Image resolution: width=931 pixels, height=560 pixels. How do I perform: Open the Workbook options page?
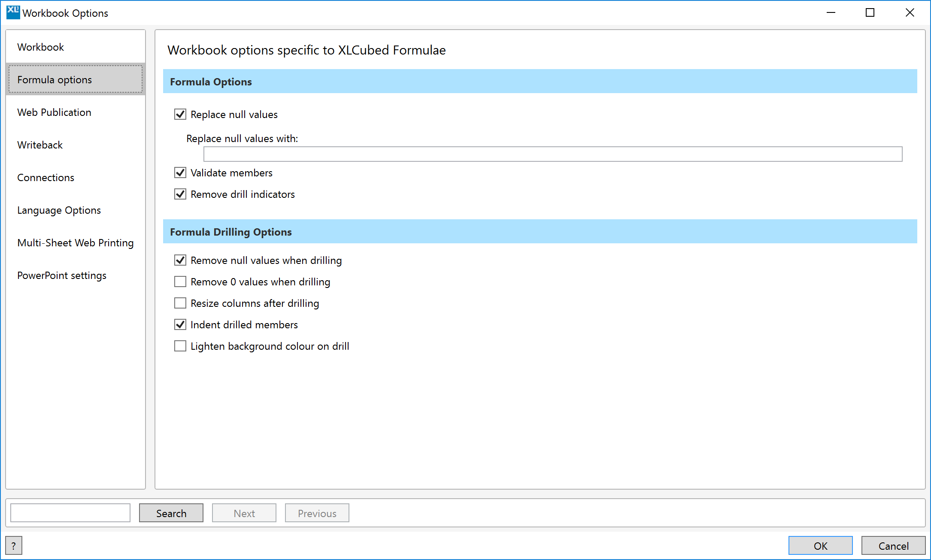click(x=76, y=47)
